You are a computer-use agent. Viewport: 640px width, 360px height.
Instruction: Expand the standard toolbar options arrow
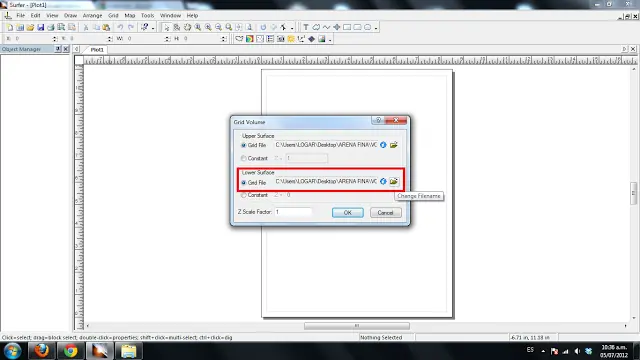[153, 28]
